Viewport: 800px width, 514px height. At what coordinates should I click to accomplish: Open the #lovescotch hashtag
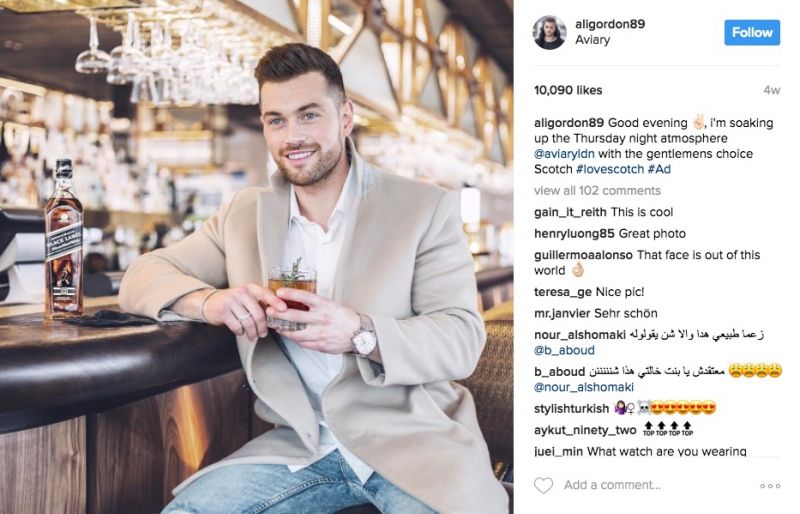[x=610, y=169]
